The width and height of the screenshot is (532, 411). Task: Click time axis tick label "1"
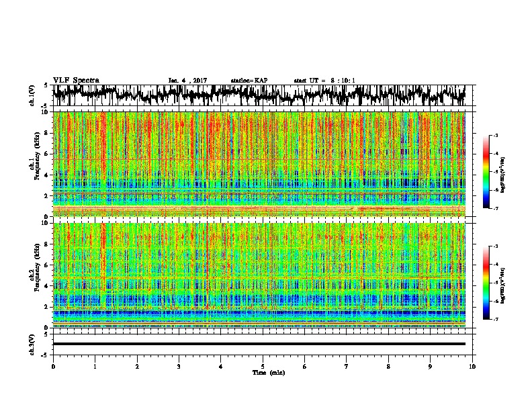pos(95,367)
